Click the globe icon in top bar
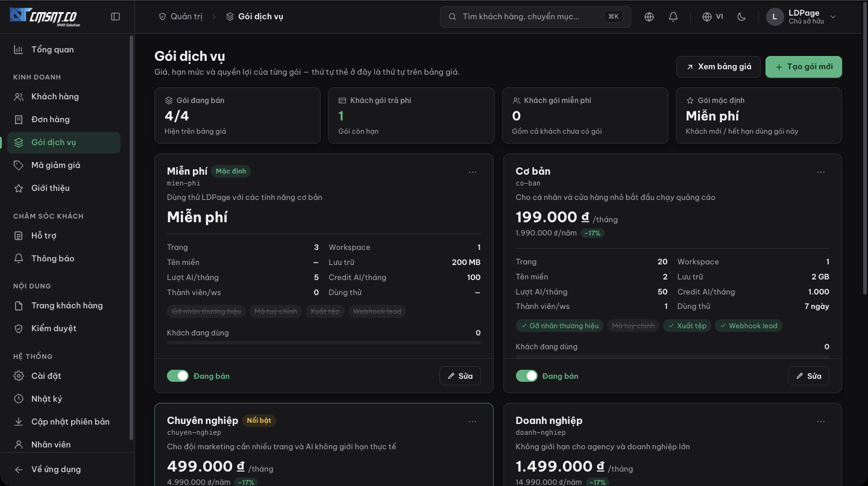Viewport: 868px width, 486px height. tap(649, 17)
